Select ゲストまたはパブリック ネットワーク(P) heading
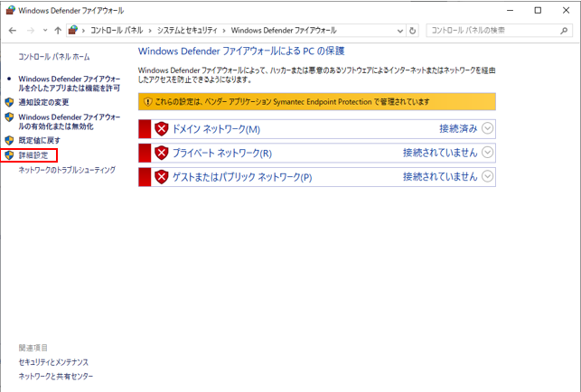 242,177
